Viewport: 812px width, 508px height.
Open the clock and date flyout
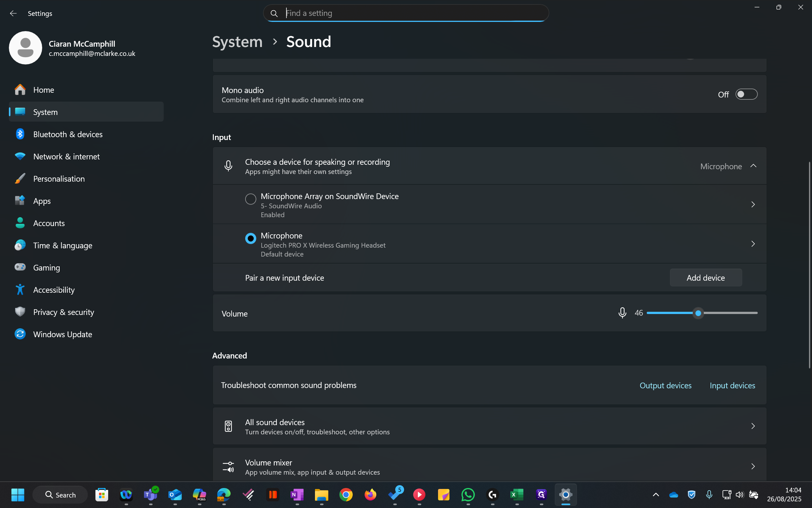[784, 495]
